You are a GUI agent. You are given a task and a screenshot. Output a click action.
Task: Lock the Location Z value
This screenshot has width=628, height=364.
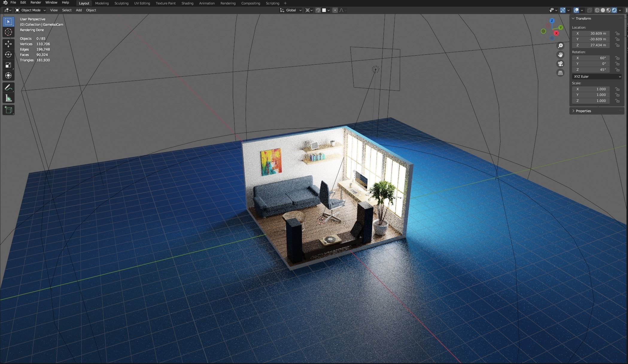[x=617, y=45]
